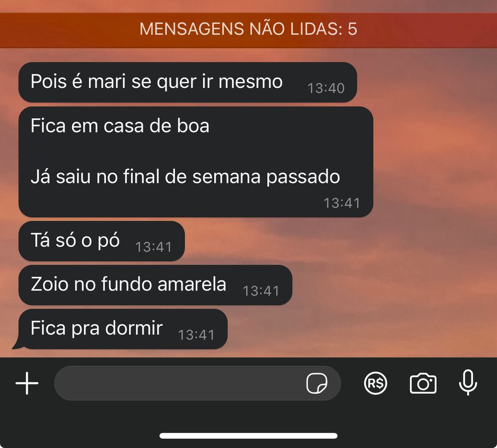Tap the 13:41 timestamp beside 'Fica pra dormir'
Screen dimensions: 497x448
pos(196,335)
